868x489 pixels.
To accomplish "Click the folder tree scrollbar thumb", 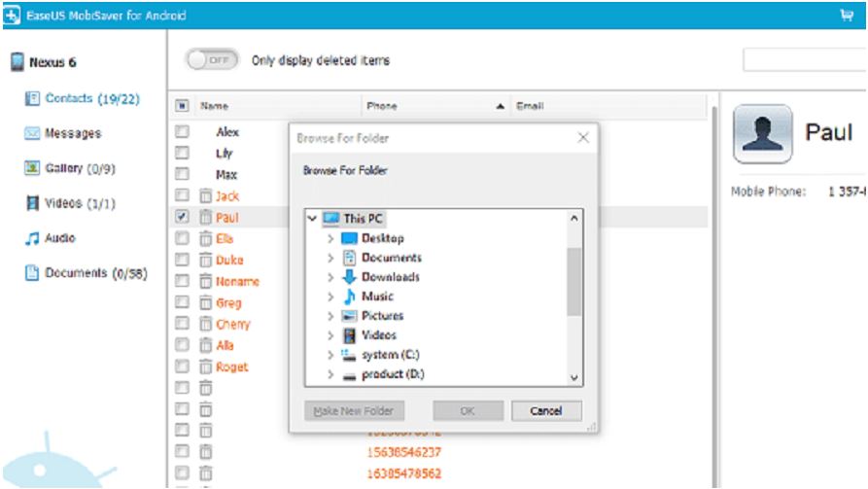I will [574, 281].
